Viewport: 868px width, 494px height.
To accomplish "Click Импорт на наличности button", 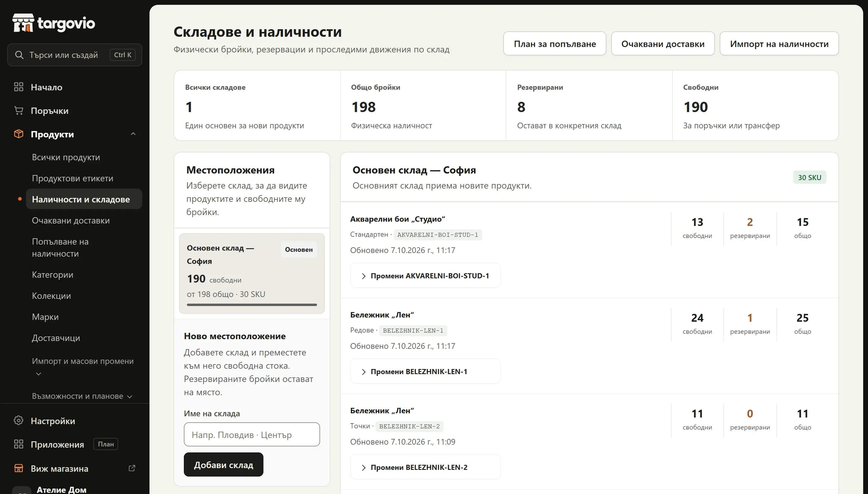I will pyautogui.click(x=779, y=43).
